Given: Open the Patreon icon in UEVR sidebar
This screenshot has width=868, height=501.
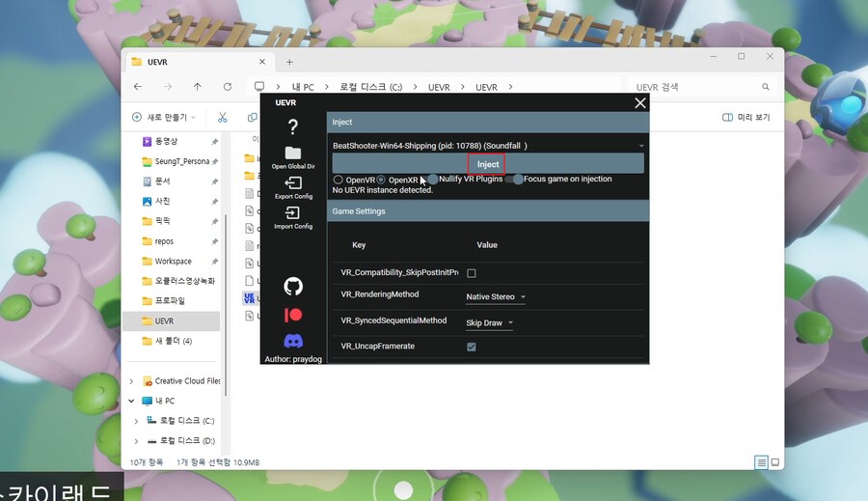Looking at the screenshot, I should pyautogui.click(x=293, y=315).
